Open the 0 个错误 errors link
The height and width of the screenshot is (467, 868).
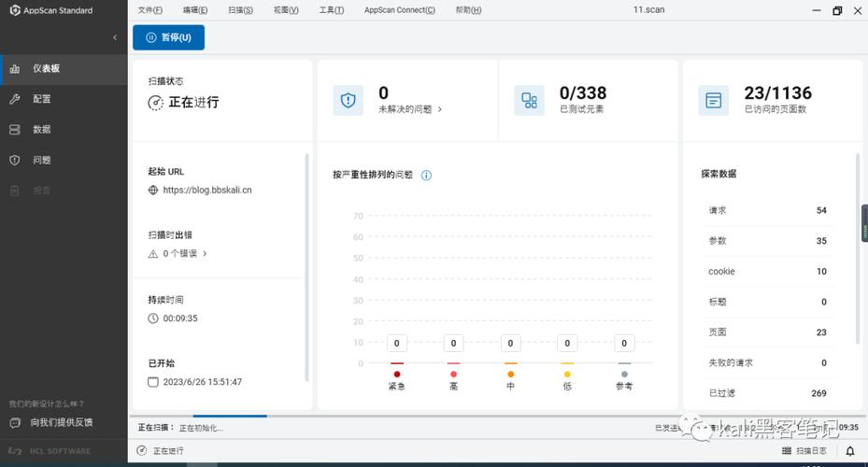click(180, 253)
